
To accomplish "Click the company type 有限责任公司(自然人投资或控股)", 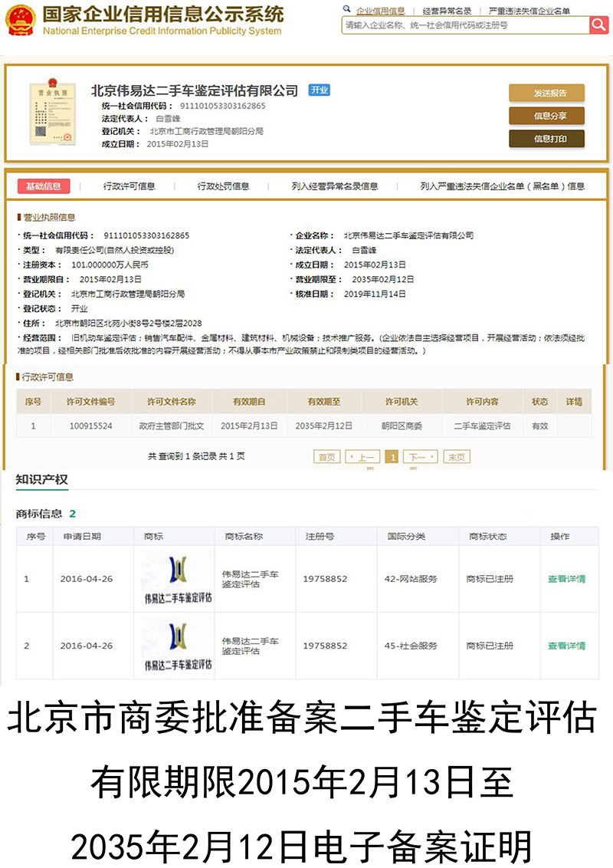I will [114, 250].
